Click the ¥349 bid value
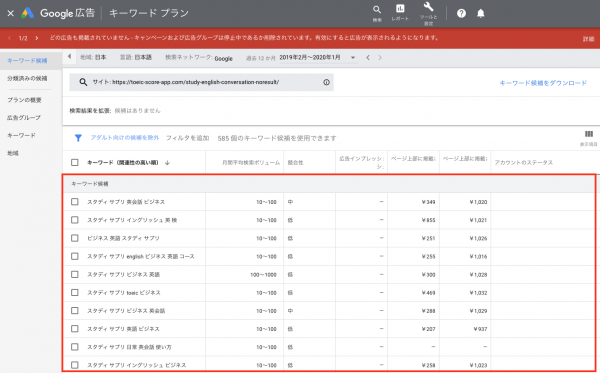Image resolution: width=600 pixels, height=373 pixels. click(x=428, y=202)
